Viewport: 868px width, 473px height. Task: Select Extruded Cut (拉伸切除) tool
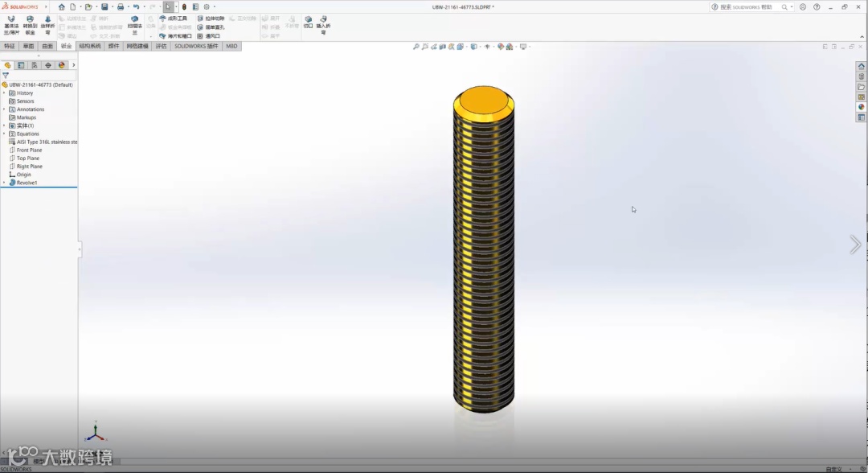(x=211, y=19)
